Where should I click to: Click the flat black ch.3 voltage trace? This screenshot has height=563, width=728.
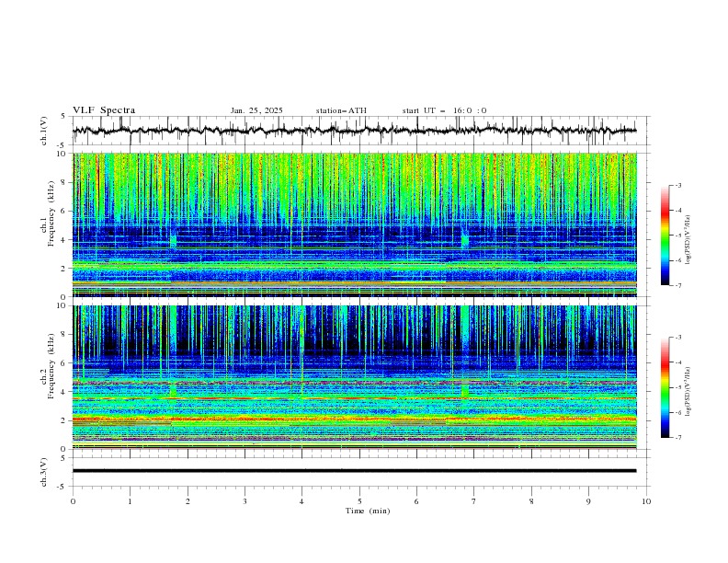click(354, 471)
